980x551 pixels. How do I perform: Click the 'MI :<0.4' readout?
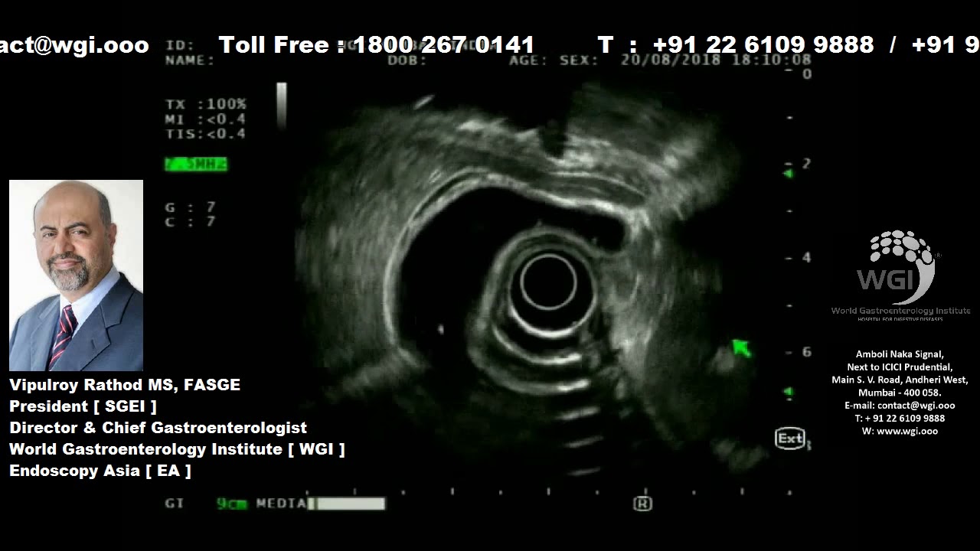coord(206,119)
